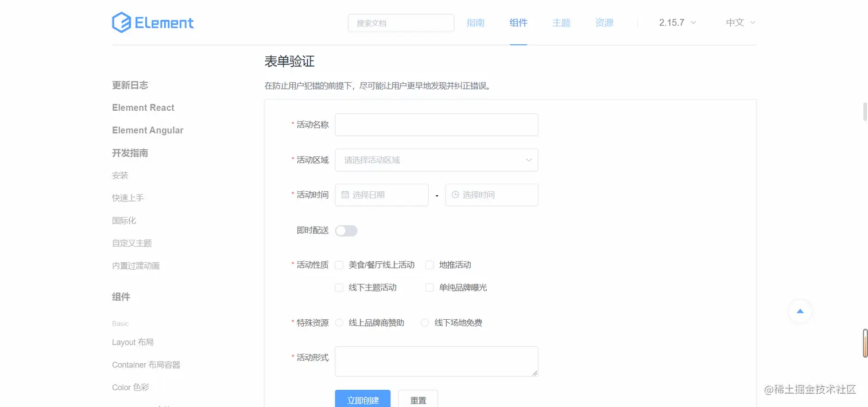Go to the 主题 nav tab

(561, 22)
